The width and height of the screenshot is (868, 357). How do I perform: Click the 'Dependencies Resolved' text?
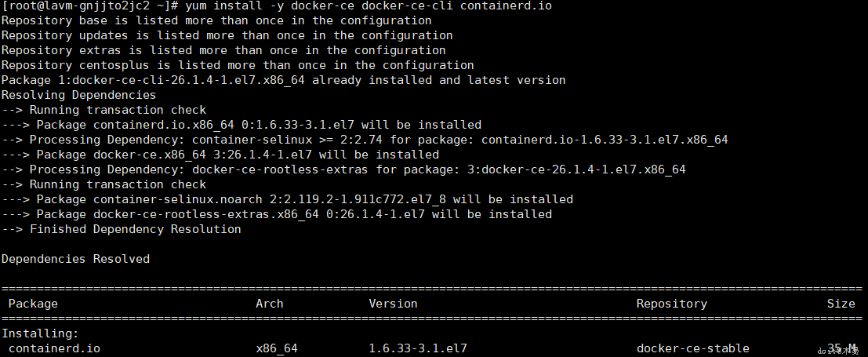tap(75, 259)
